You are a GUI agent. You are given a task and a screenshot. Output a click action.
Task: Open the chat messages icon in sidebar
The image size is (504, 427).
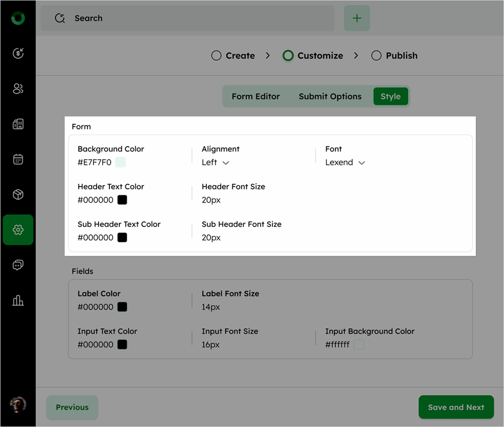18,265
